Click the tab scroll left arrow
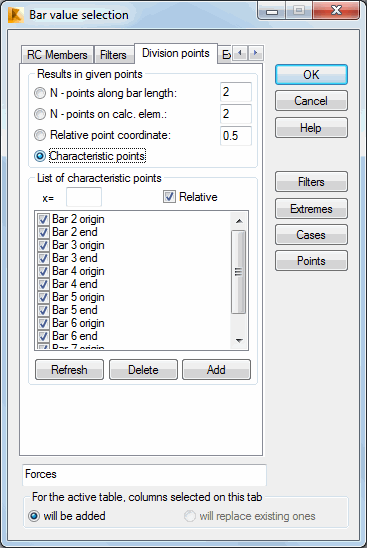 pyautogui.click(x=240, y=53)
